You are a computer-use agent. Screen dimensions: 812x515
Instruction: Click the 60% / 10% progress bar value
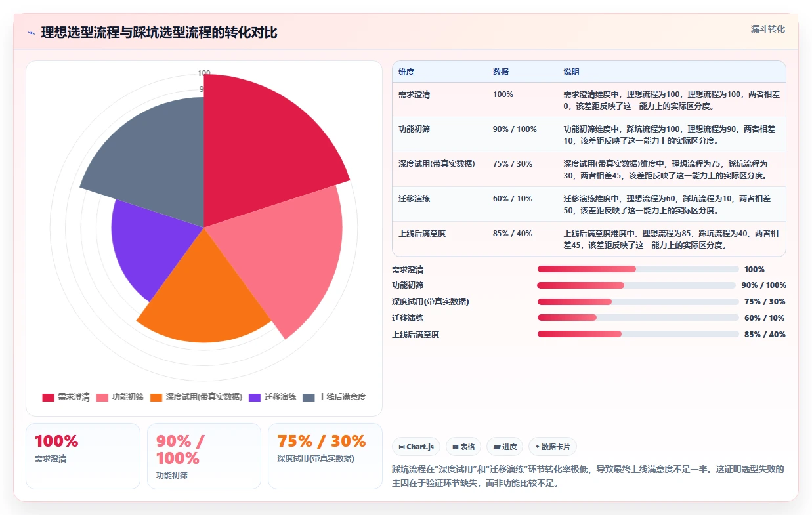coord(765,318)
